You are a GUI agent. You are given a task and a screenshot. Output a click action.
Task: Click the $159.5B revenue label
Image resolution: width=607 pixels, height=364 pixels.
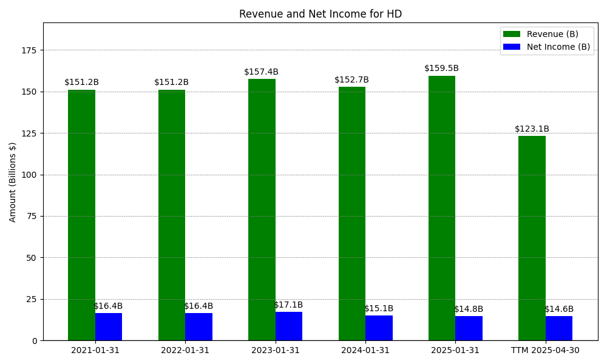tap(442, 68)
